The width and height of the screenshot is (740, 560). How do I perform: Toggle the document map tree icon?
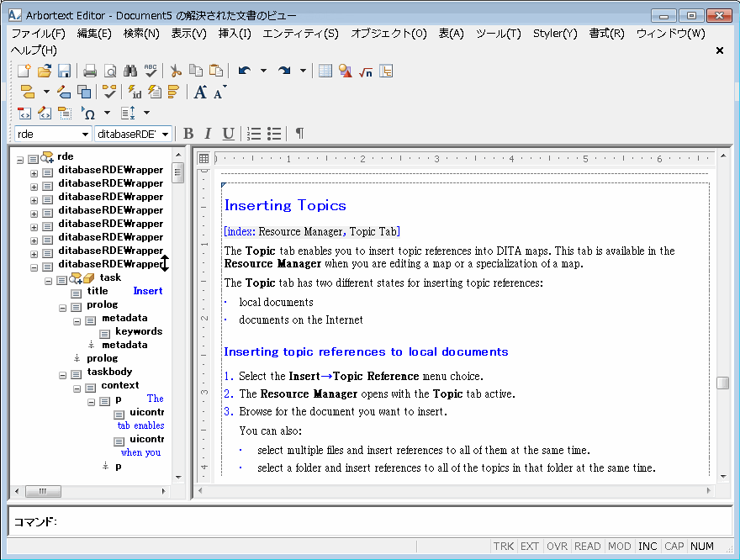(x=386, y=71)
